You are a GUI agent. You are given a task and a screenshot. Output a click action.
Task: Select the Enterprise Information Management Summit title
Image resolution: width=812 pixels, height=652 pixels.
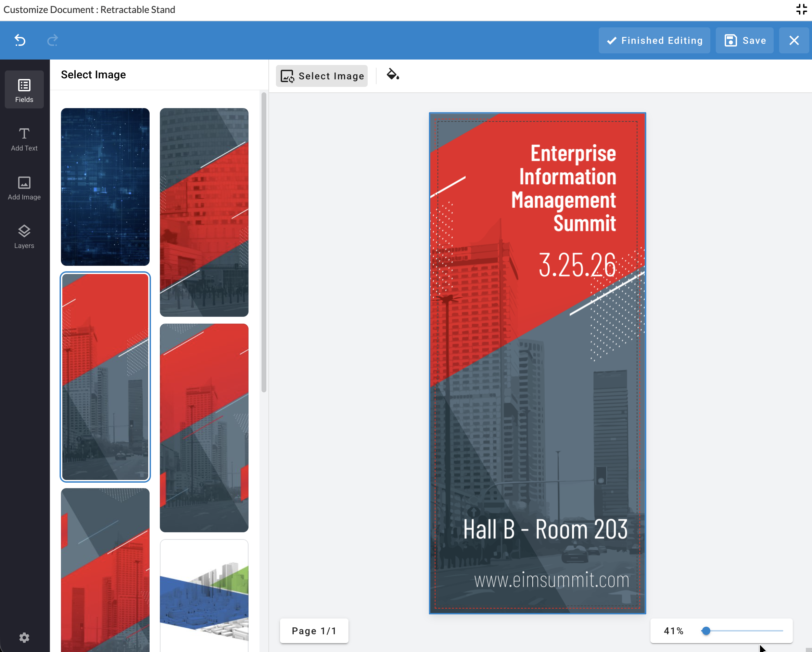563,188
